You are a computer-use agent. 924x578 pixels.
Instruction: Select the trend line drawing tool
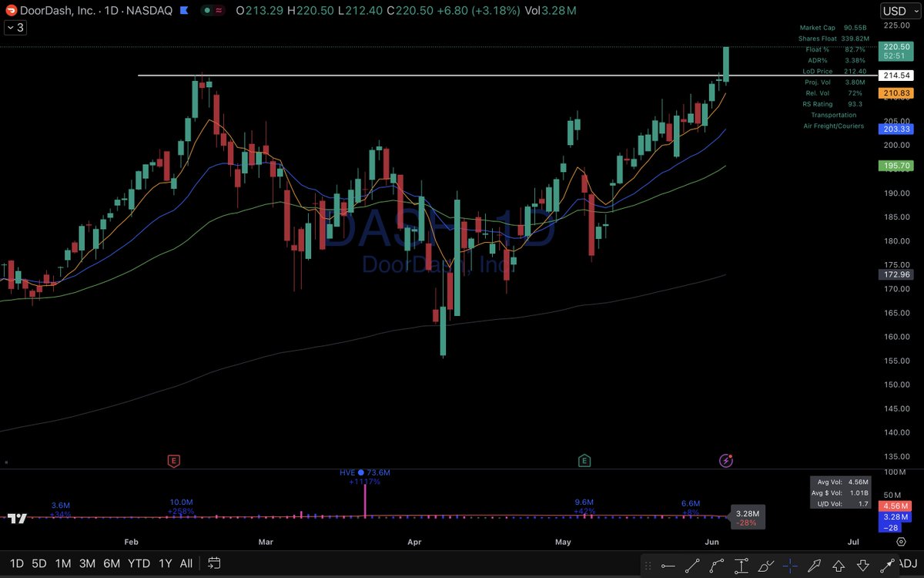coord(692,565)
